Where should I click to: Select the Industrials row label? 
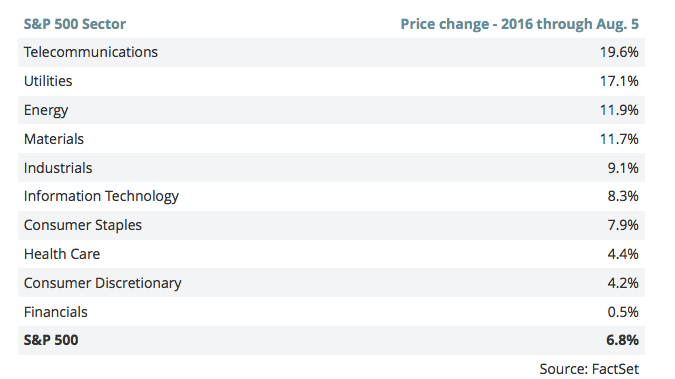(58, 168)
